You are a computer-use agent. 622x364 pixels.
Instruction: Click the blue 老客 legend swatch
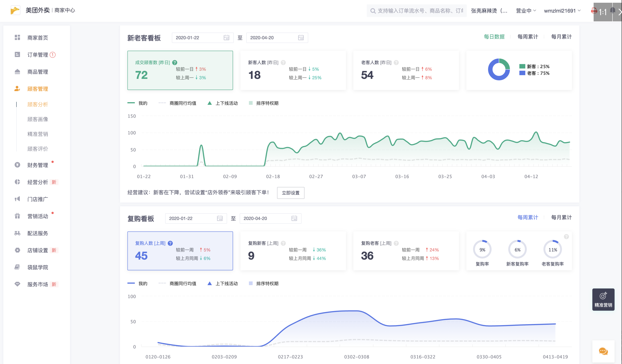click(x=522, y=73)
